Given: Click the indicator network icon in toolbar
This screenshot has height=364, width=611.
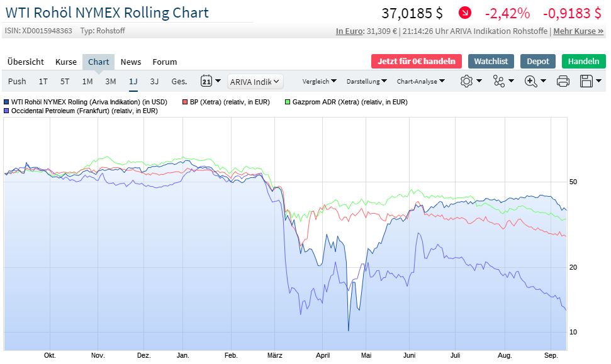Looking at the screenshot, I should click(498, 81).
